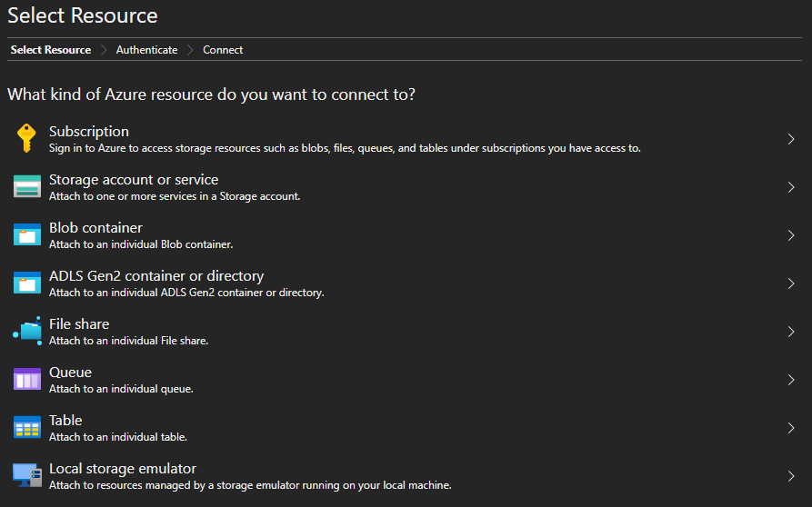Select the Table resource label
Screen dimensions: 812x507
[65, 421]
